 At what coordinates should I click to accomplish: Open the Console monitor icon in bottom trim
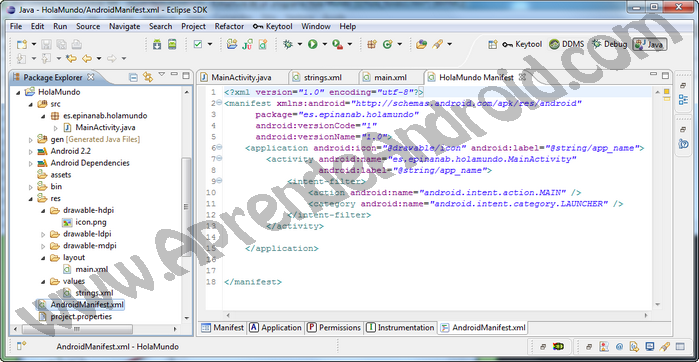[650, 346]
